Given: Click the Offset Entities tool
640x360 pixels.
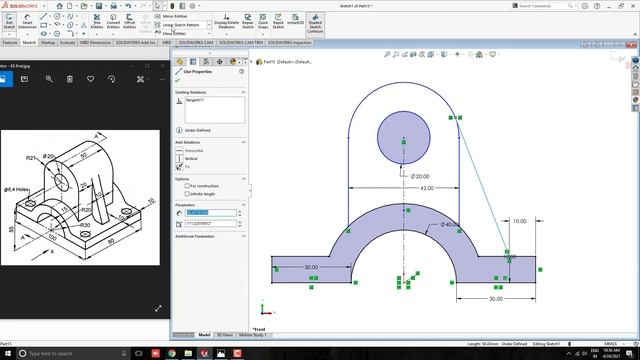Looking at the screenshot, I should (129, 21).
